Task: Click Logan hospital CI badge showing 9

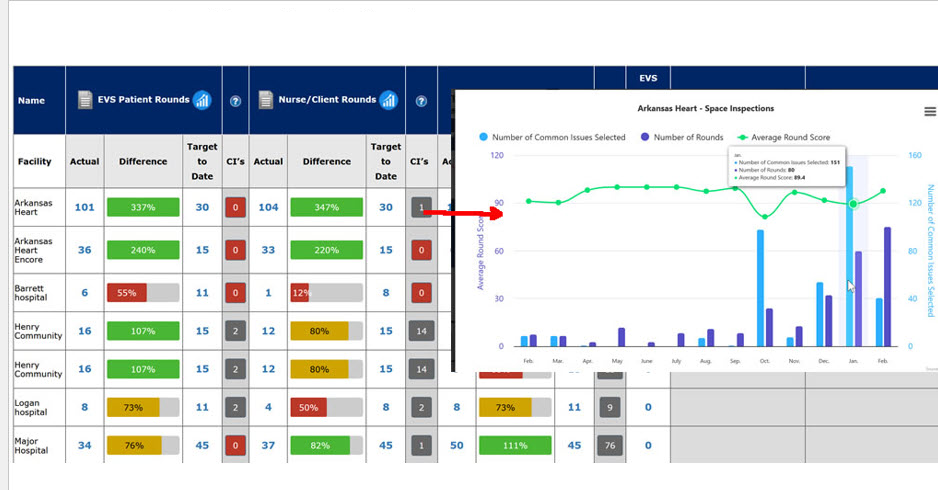Action: [608, 407]
